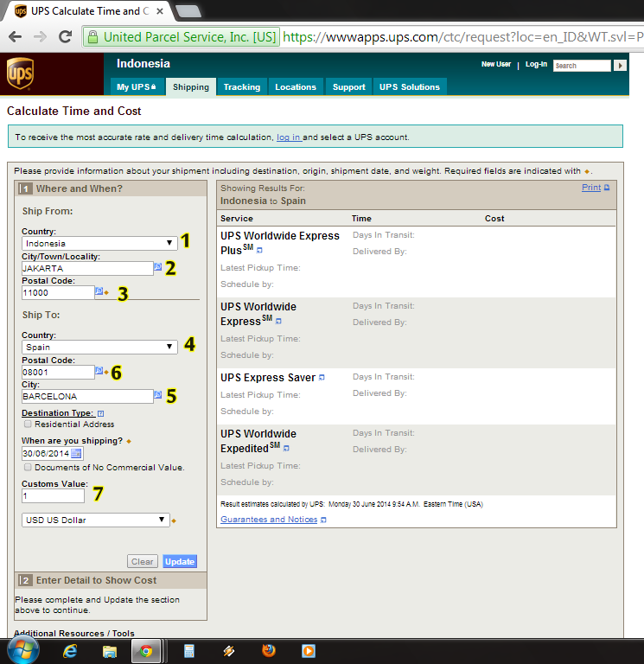Click the Destination Type link
Screen dimensions: 644x664
pyautogui.click(x=57, y=413)
